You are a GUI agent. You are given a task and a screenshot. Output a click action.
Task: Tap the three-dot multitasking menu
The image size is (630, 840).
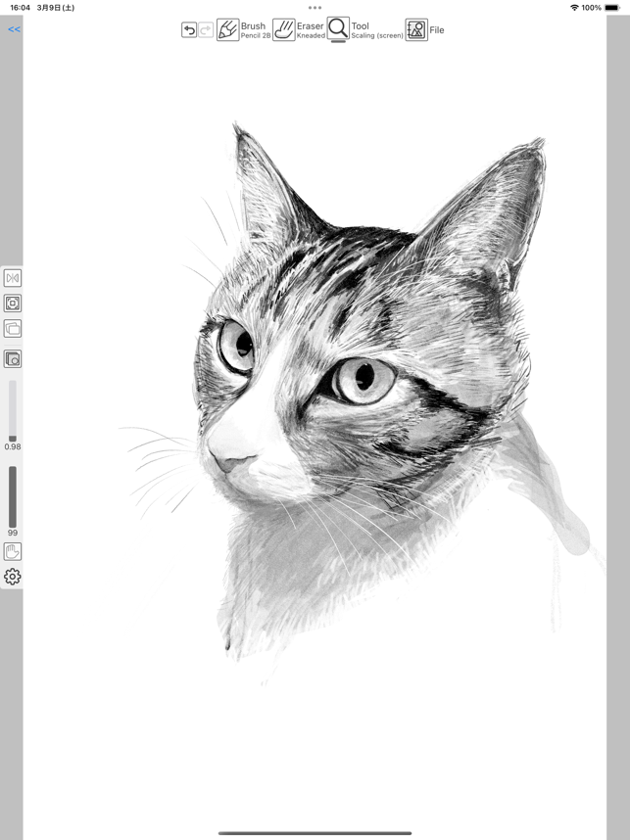pyautogui.click(x=315, y=8)
